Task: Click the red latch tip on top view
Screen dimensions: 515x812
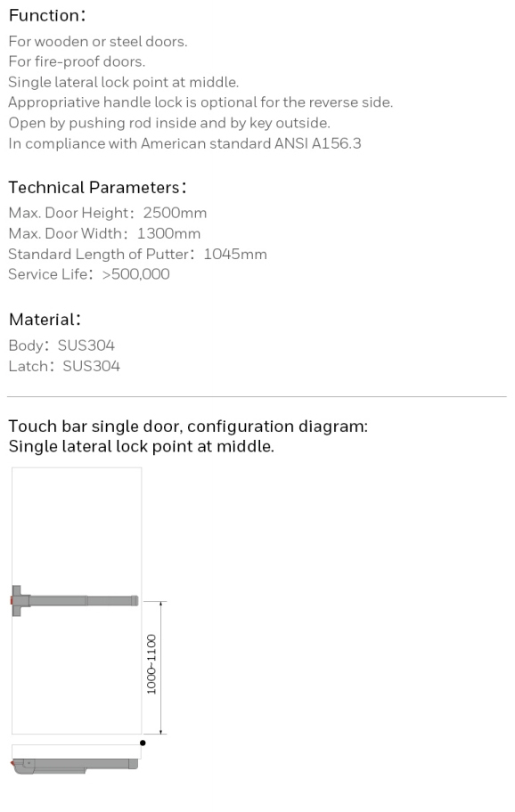Action: tap(12, 763)
